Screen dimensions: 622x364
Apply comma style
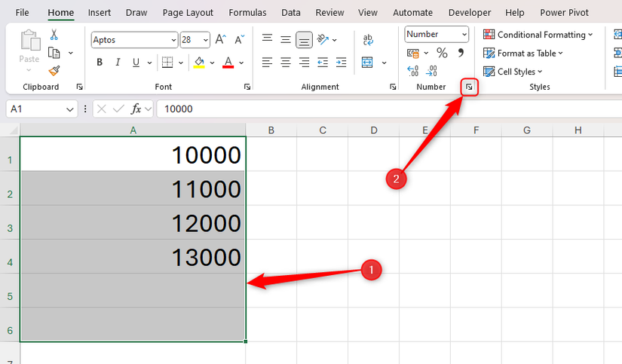pos(461,52)
